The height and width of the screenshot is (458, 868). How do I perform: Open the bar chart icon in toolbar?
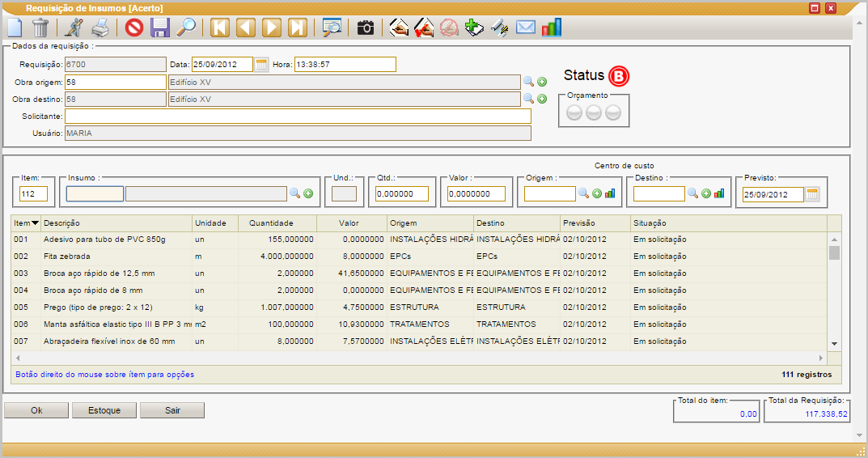552,28
